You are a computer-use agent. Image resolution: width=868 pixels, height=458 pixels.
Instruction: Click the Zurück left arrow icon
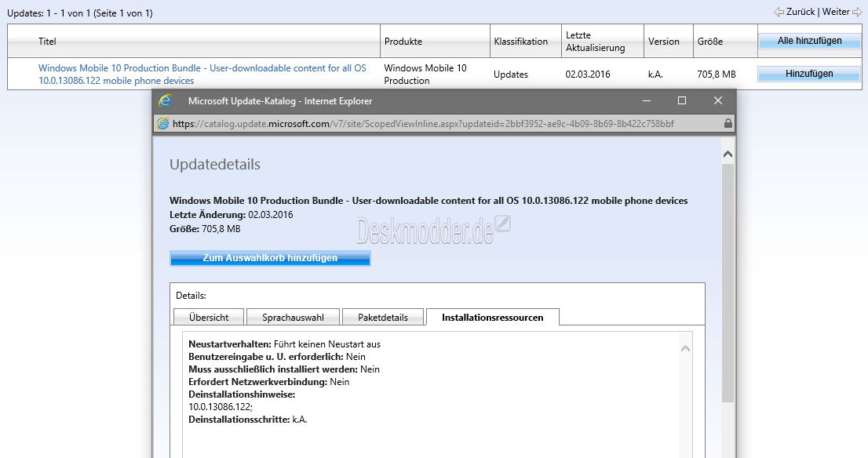[x=779, y=13]
